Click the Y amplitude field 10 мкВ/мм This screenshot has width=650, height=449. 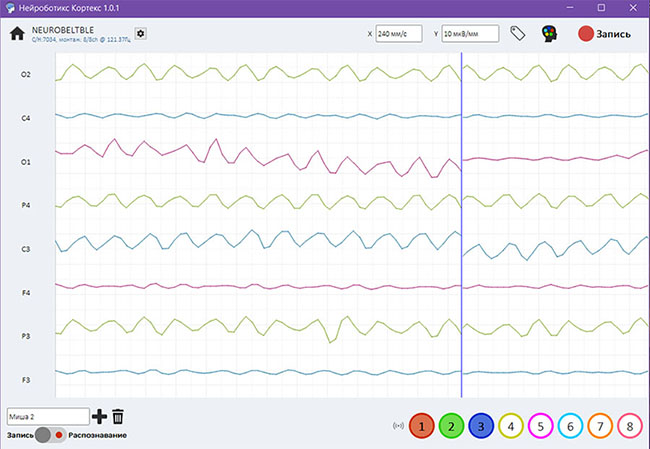(466, 33)
